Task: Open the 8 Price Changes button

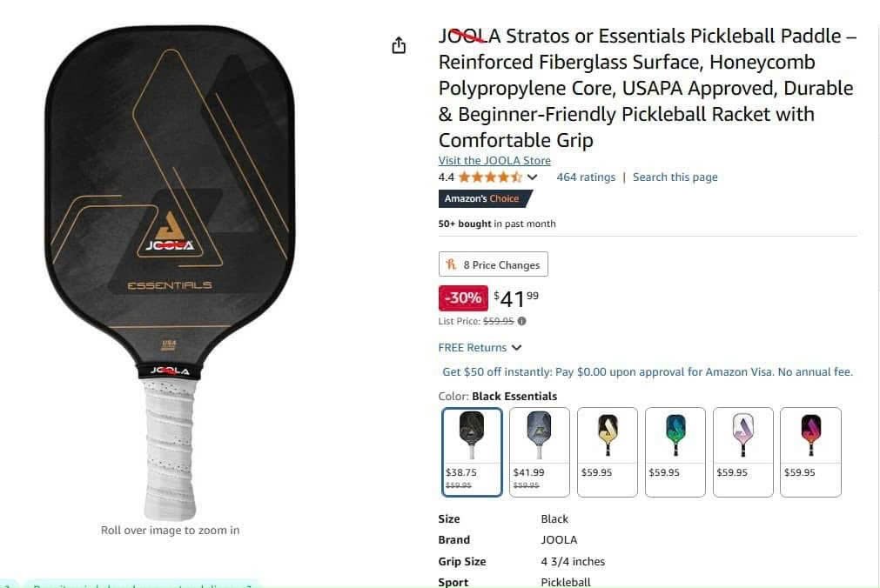Action: [x=494, y=264]
